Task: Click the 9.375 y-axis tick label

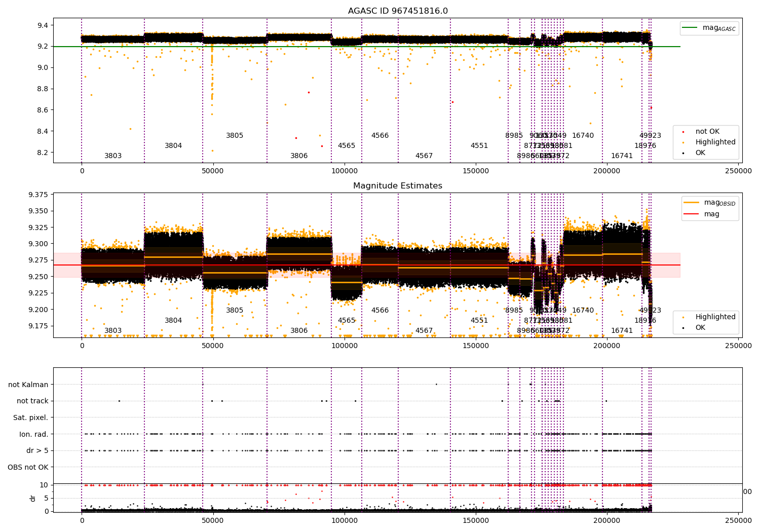Action: pos(39,195)
